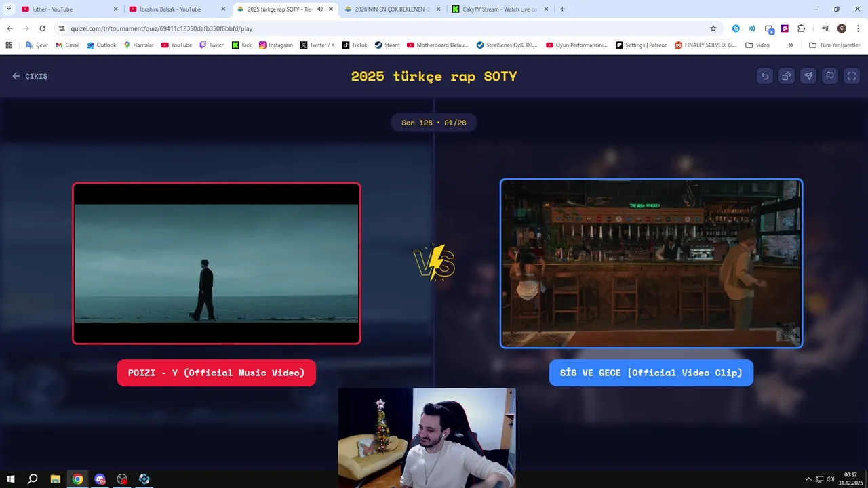Open the Extensions puzzle menu
868x488 pixels.
coord(801,28)
